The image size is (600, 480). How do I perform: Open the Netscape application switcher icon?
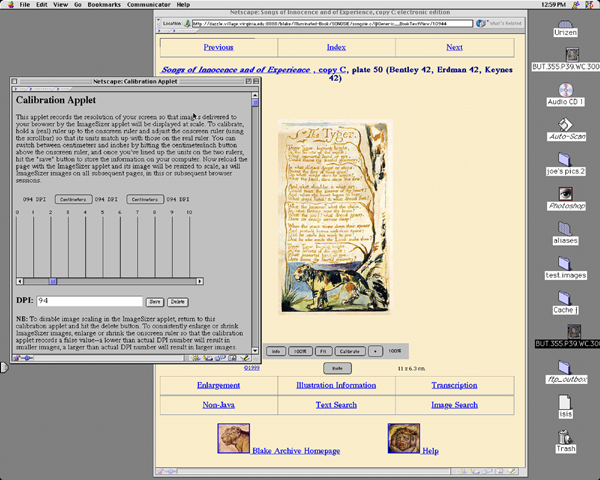click(x=590, y=5)
